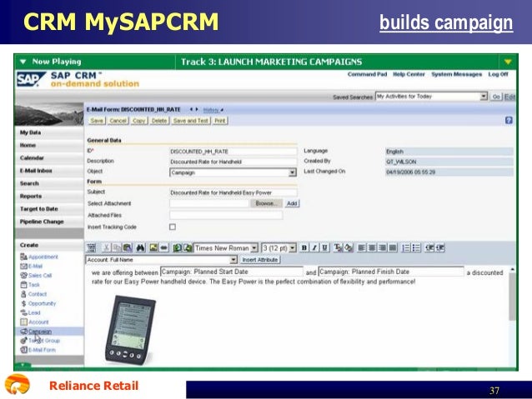The height and width of the screenshot is (399, 532).
Task: Click the Save and Test button
Action: 191,121
